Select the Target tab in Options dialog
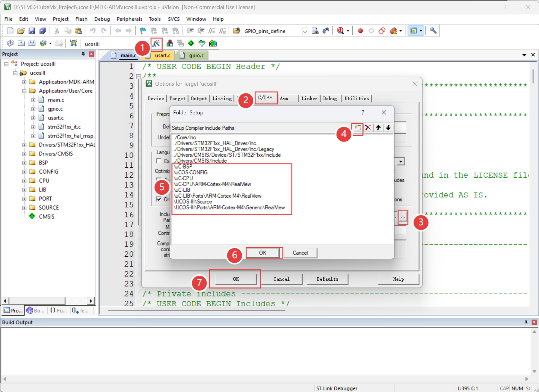The height and width of the screenshot is (392, 539). click(x=177, y=98)
